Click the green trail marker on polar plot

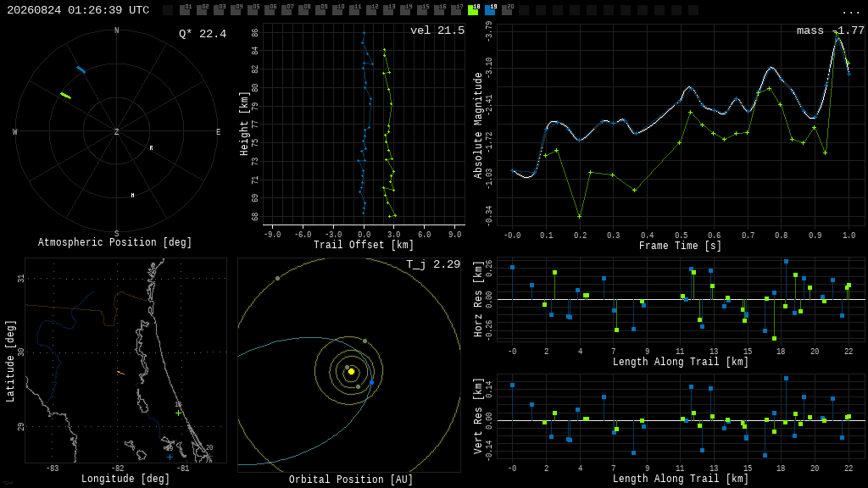click(66, 96)
